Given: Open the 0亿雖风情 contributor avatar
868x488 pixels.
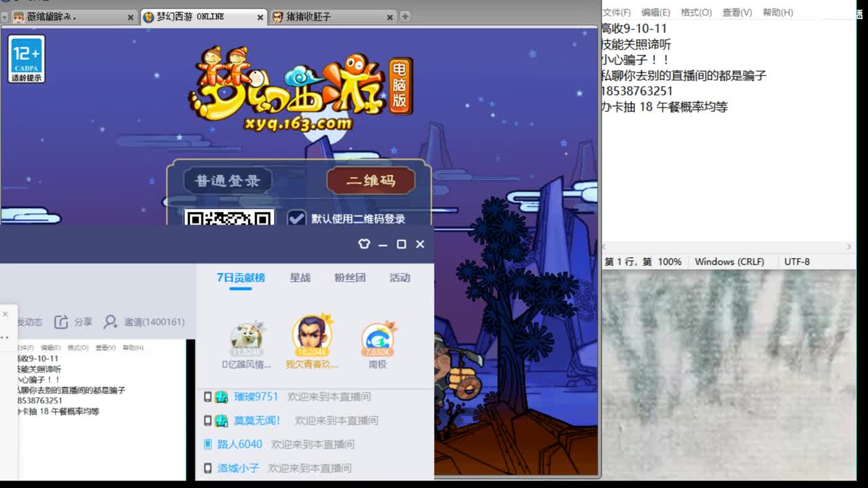Looking at the screenshot, I should (x=246, y=338).
